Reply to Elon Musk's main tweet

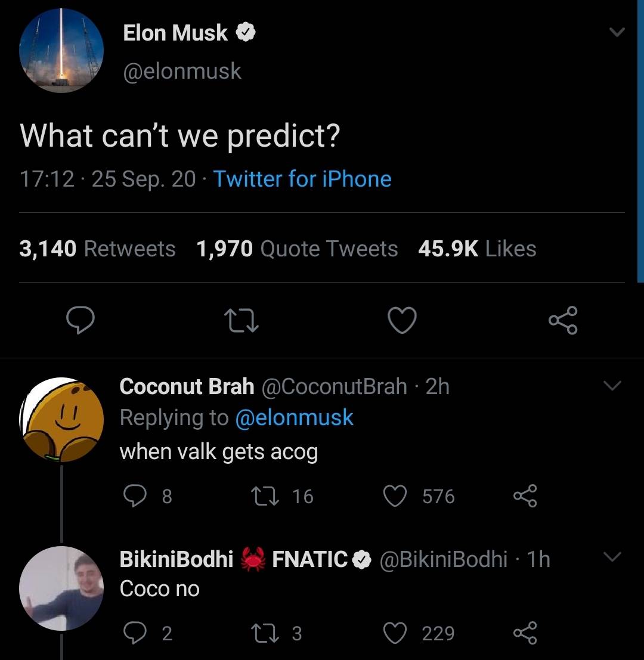coord(80,321)
